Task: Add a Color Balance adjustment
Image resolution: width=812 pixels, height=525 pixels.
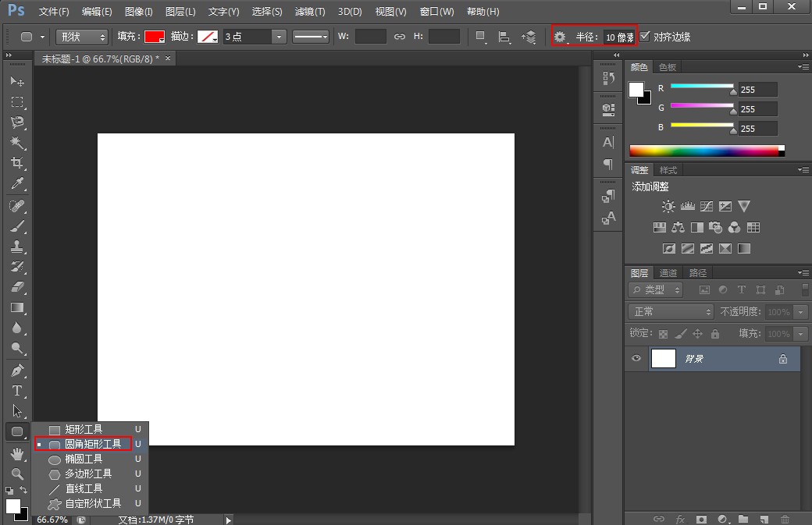Action: (678, 228)
